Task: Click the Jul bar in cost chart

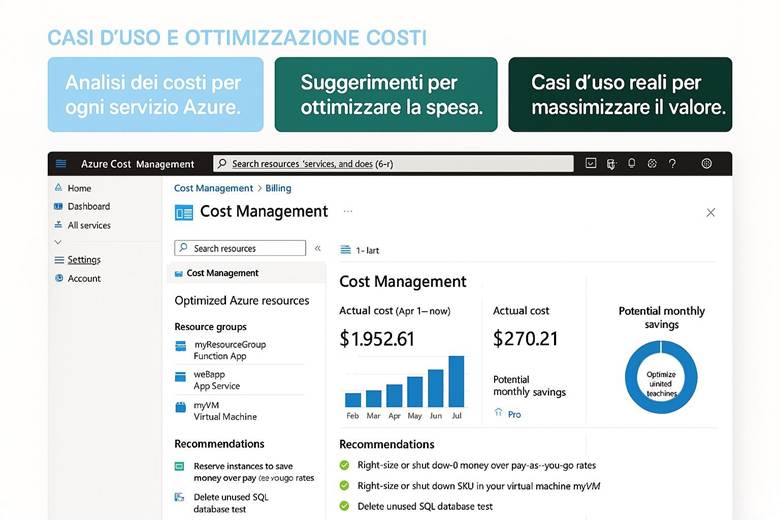Action: tap(456, 381)
